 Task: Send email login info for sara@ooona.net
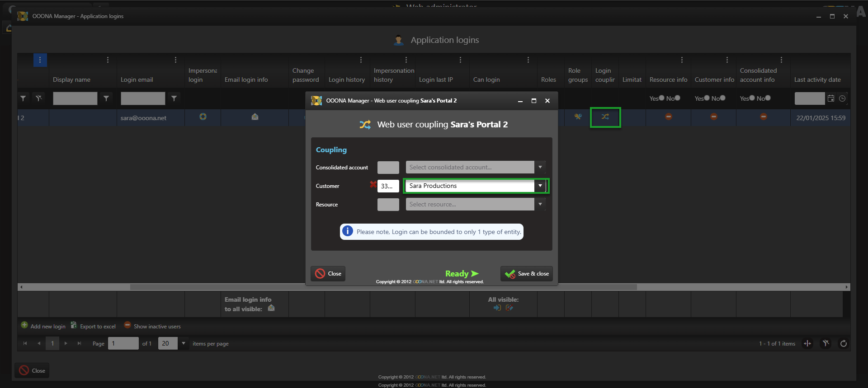click(x=255, y=117)
